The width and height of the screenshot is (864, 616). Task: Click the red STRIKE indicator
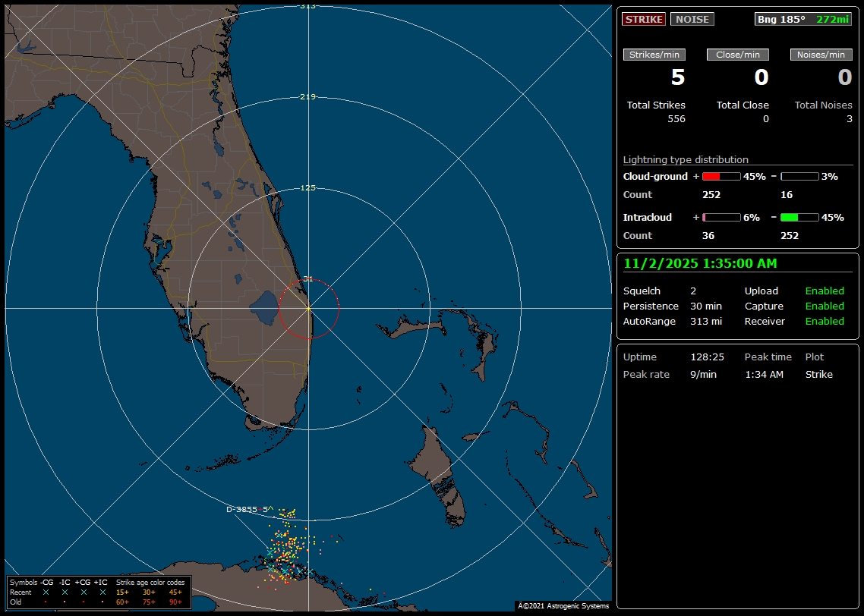click(x=643, y=19)
